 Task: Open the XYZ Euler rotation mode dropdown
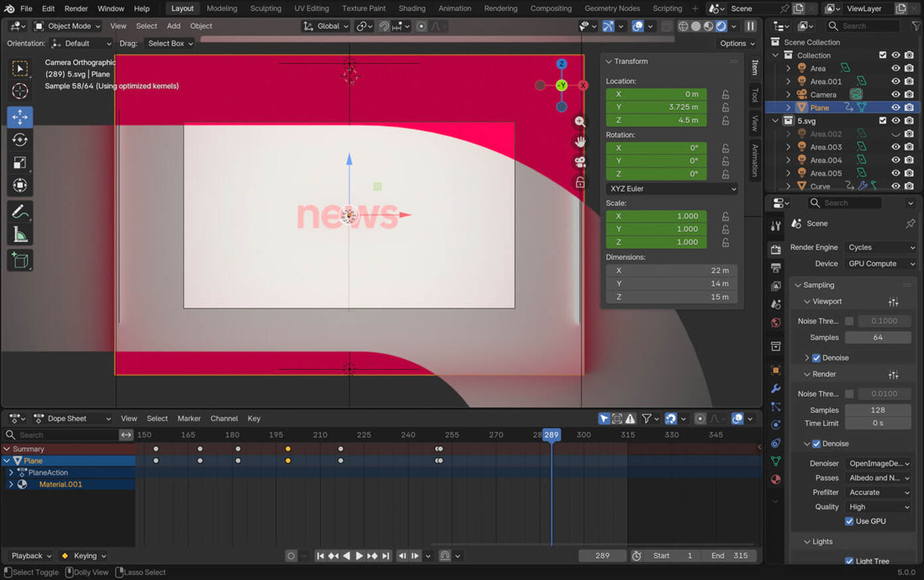click(672, 189)
